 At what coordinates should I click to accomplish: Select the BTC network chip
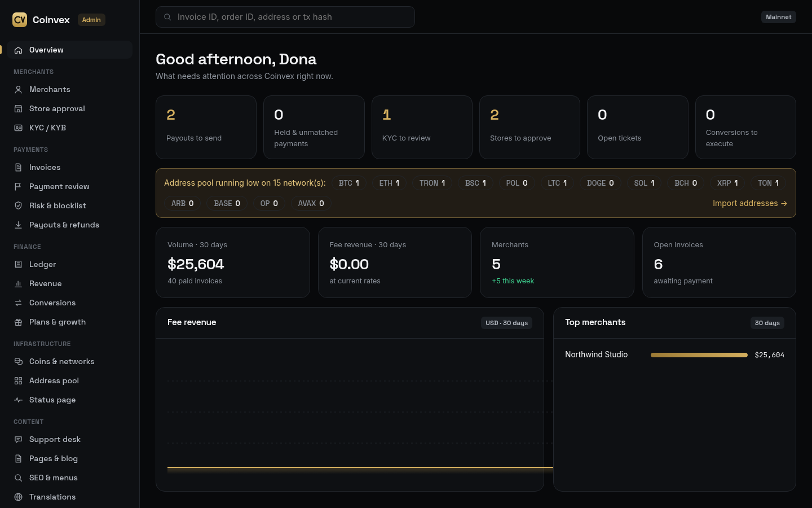click(349, 183)
